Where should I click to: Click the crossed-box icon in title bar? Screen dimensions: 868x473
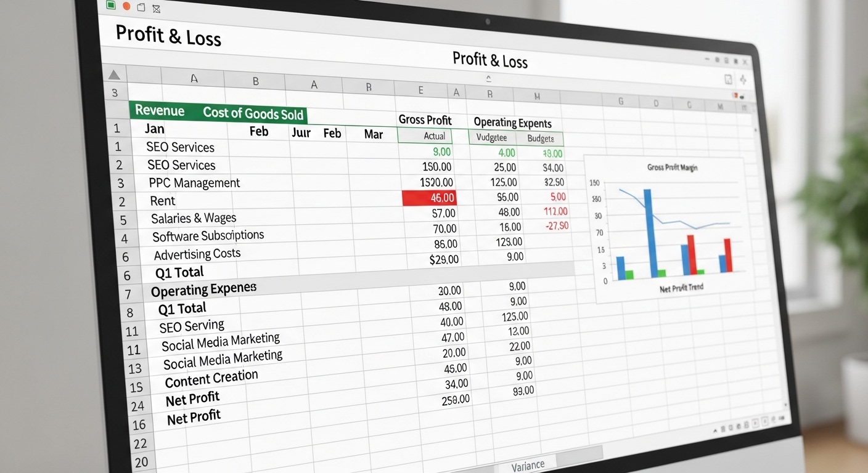click(156, 9)
